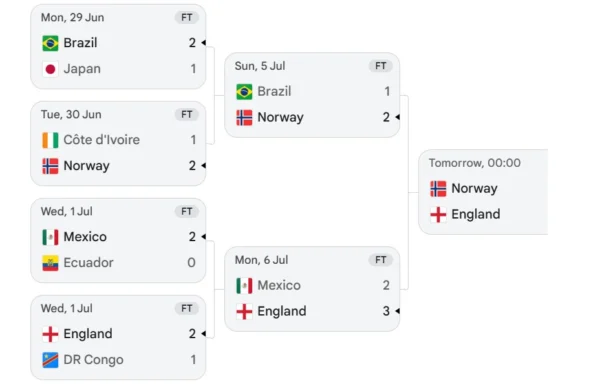The image size is (600, 386).
Task: Select the England team name in the 6 Jul semifinal
Action: pyautogui.click(x=282, y=311)
